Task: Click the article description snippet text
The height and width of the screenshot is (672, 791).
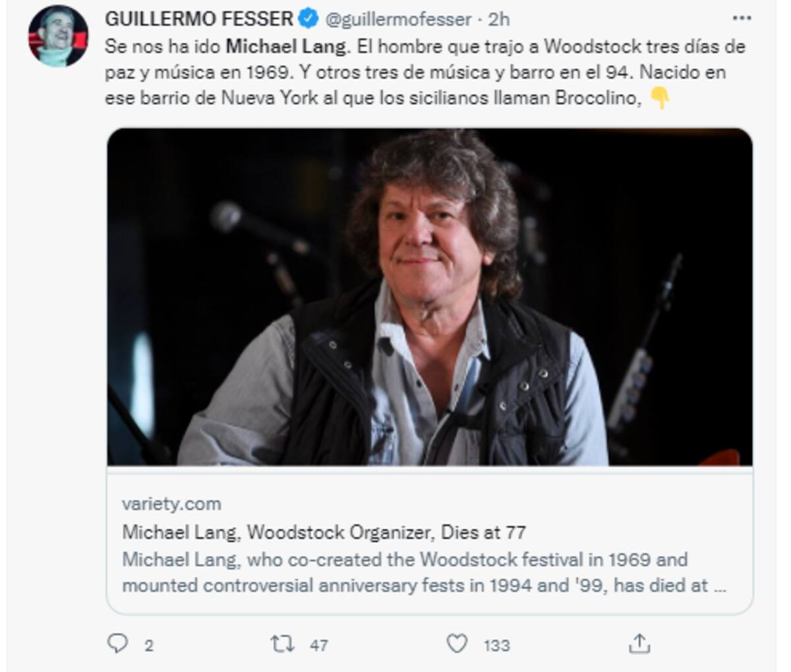Action: point(424,573)
